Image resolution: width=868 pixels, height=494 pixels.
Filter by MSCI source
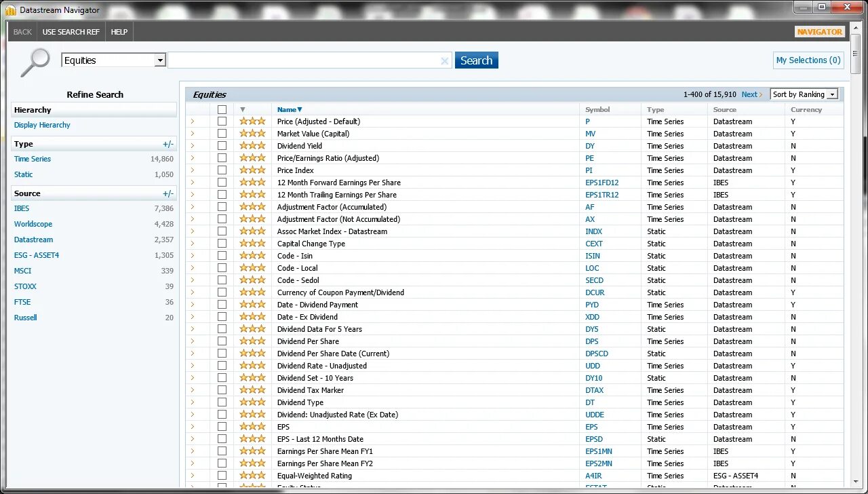pos(22,271)
